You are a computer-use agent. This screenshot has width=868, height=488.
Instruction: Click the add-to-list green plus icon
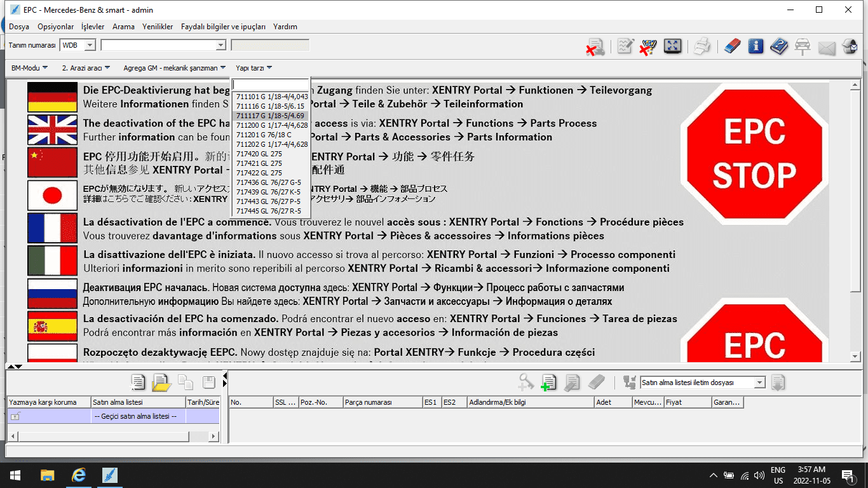(x=548, y=382)
